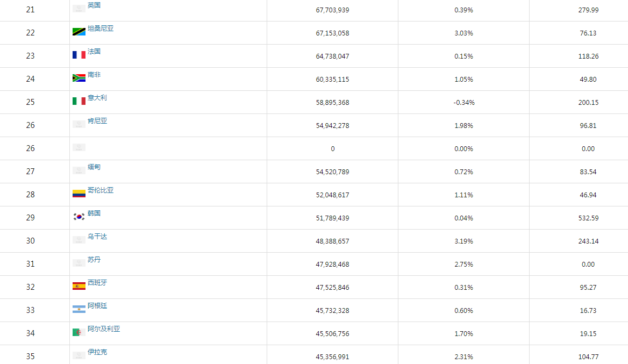Screen dimensions: 628x364
Task: Click the France flag icon
Action: [x=79, y=55]
